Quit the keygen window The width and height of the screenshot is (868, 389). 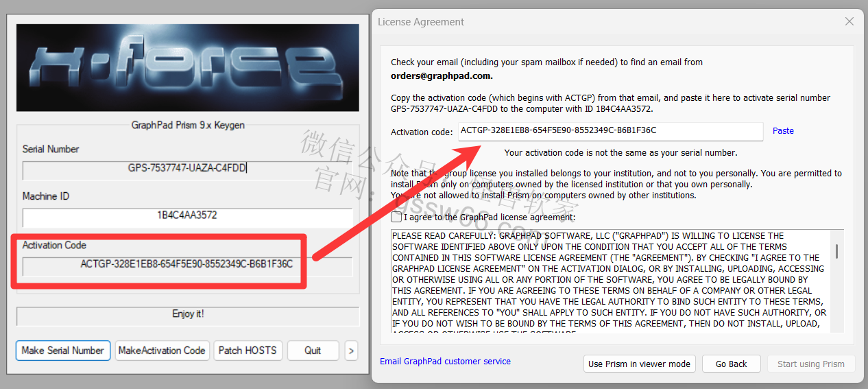313,351
